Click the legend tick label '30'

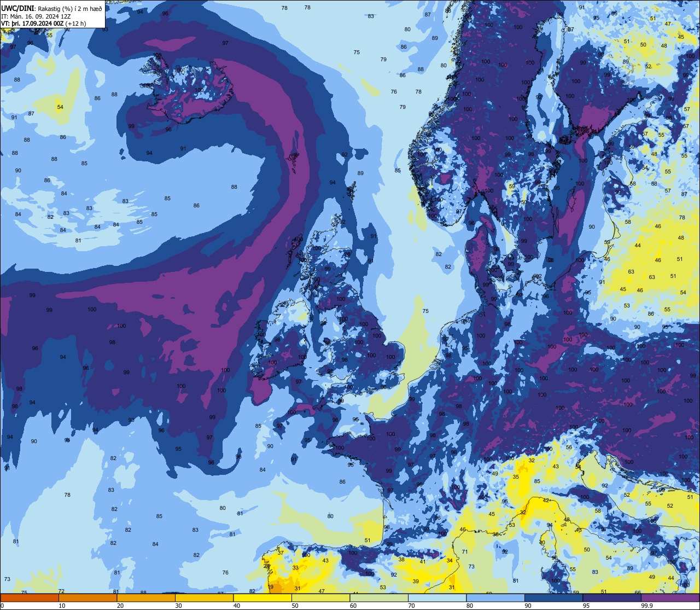(x=178, y=606)
